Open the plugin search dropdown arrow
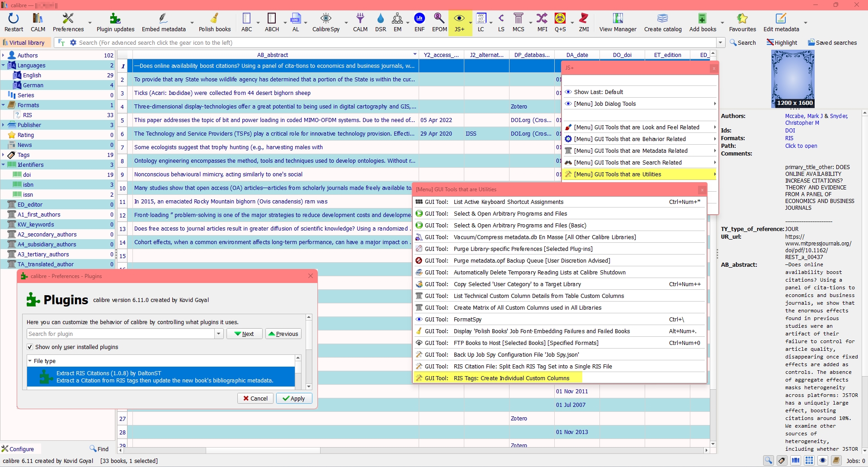The width and height of the screenshot is (868, 467). click(x=219, y=334)
